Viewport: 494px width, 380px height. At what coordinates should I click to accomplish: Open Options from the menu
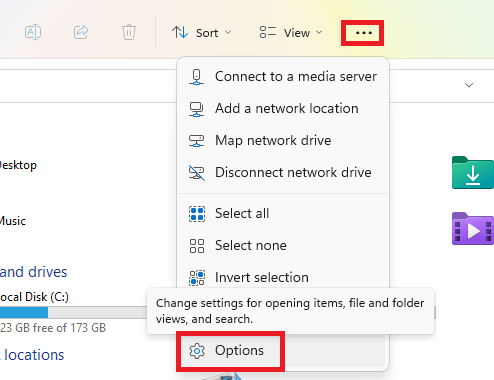(x=283, y=351)
